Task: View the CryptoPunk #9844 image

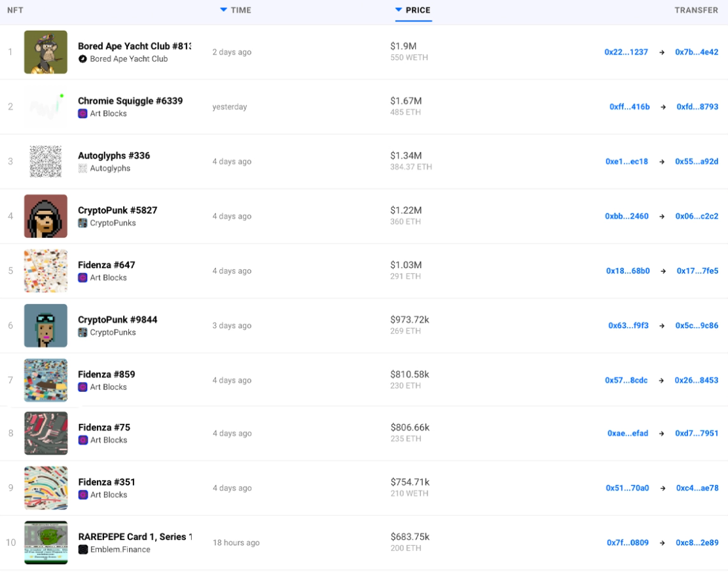Action: pos(46,325)
